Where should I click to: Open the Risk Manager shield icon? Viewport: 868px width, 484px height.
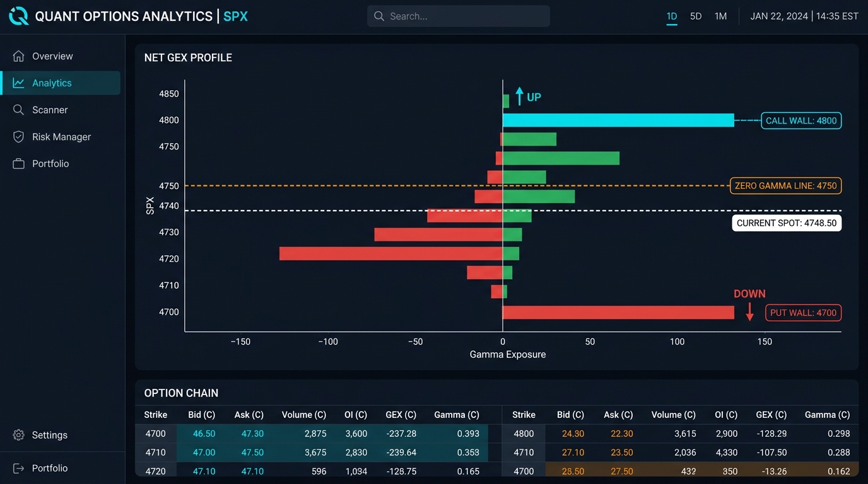pyautogui.click(x=19, y=137)
